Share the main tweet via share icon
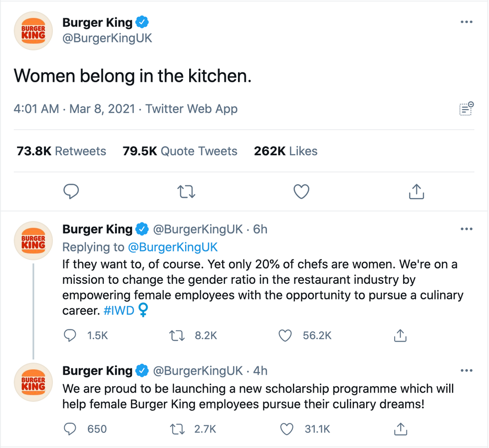 (x=416, y=192)
